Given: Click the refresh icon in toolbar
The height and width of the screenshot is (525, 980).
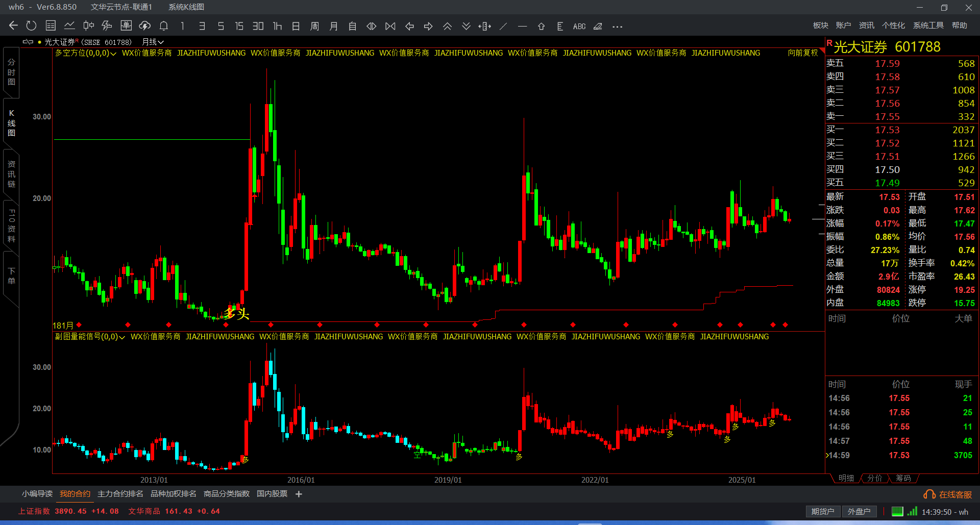Looking at the screenshot, I should coord(31,26).
